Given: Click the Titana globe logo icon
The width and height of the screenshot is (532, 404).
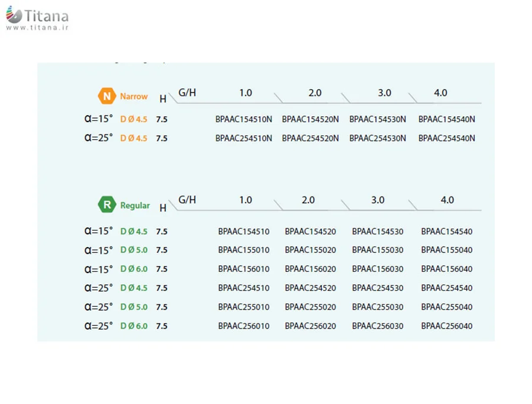Looking at the screenshot, I should coord(14,15).
